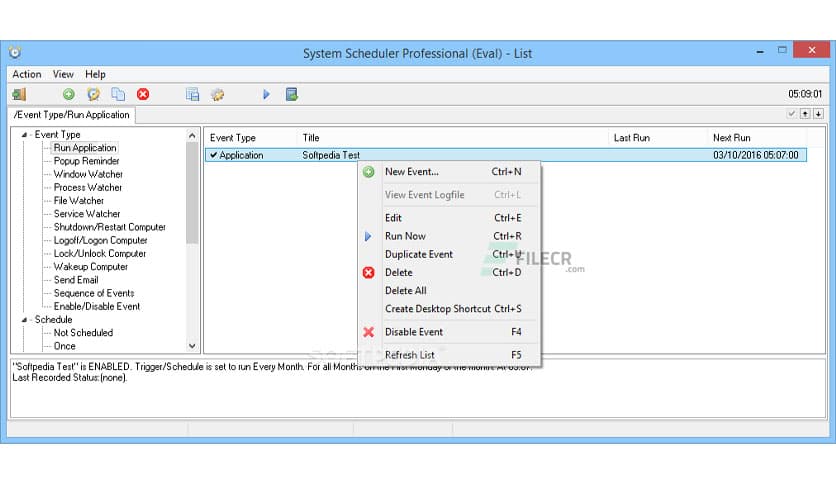
Task: Select Not Scheduled in the tree
Action: click(83, 333)
